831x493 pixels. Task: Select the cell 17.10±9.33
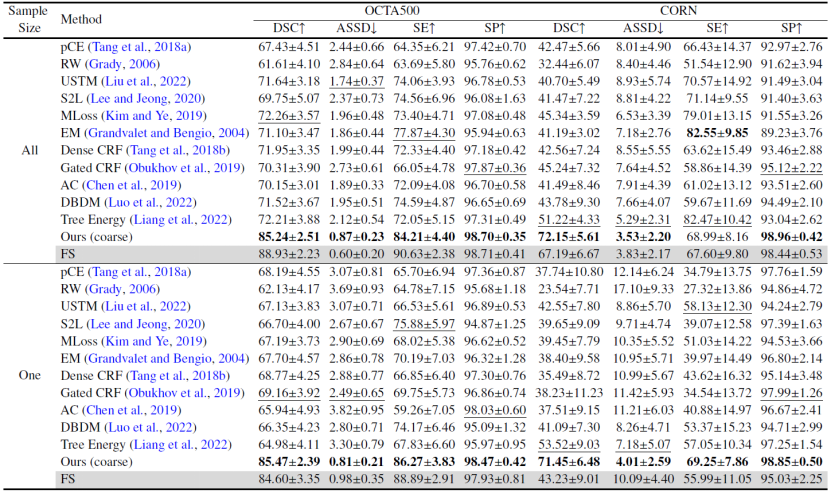coord(643,289)
